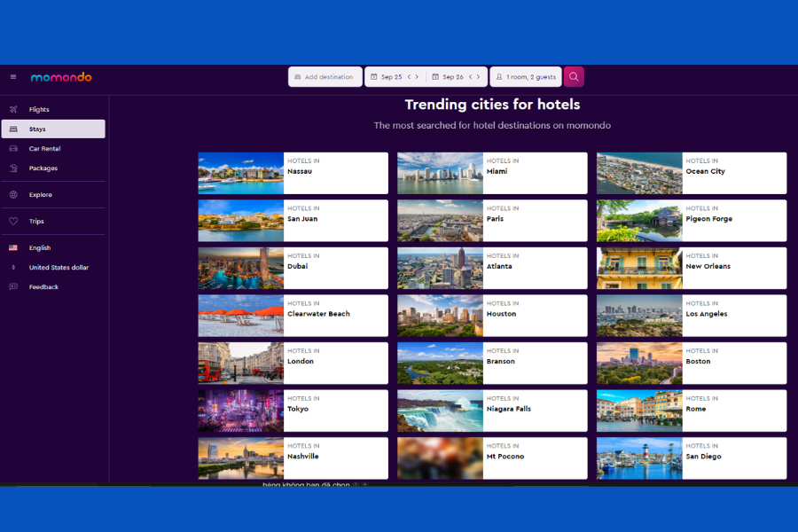Click the hamburger menu icon

coord(13,77)
